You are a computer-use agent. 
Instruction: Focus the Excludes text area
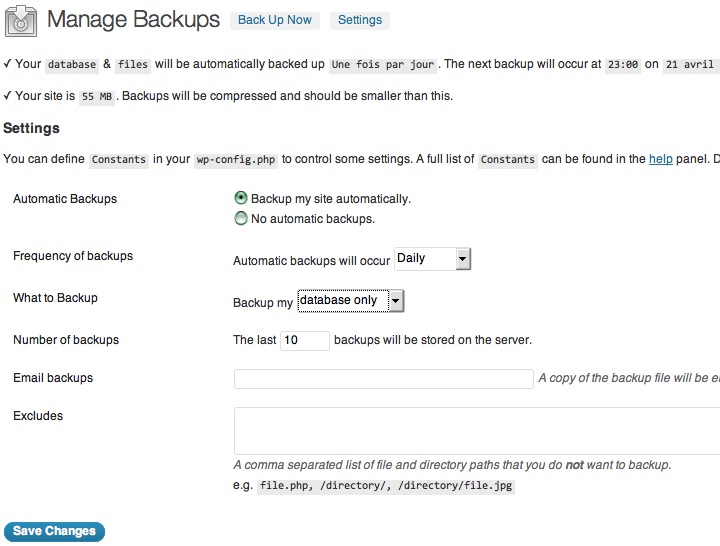pos(477,431)
